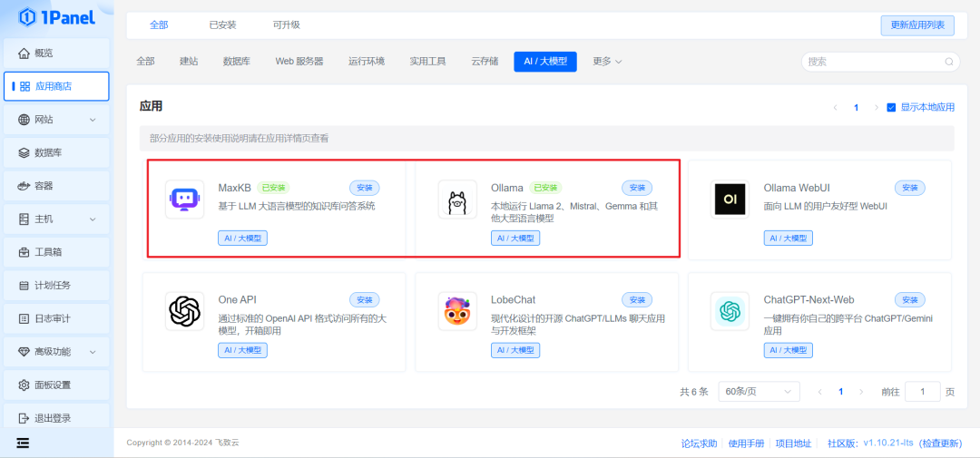This screenshot has width=980, height=458.
Task: Click the 应用商店 grid icon
Action: (x=25, y=86)
